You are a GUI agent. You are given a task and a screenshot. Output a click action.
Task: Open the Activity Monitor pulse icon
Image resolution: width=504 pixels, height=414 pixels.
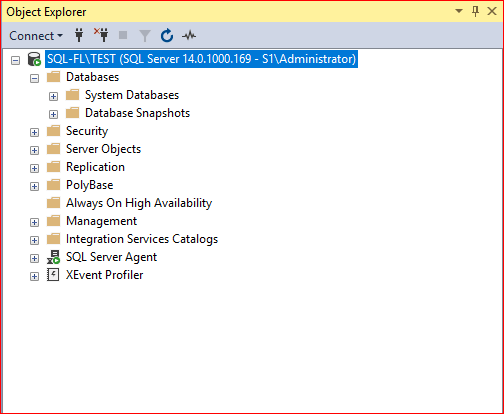point(189,35)
